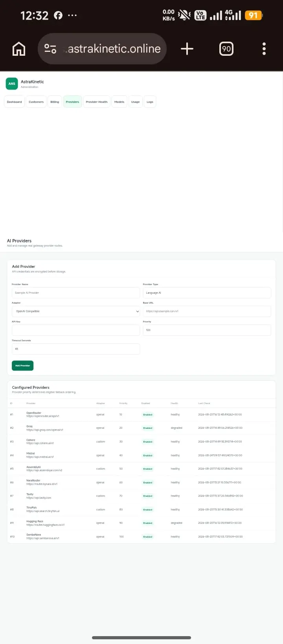The image size is (283, 644).
Task: Click Enabled badge for AssemblyAI
Action: pos(148,469)
